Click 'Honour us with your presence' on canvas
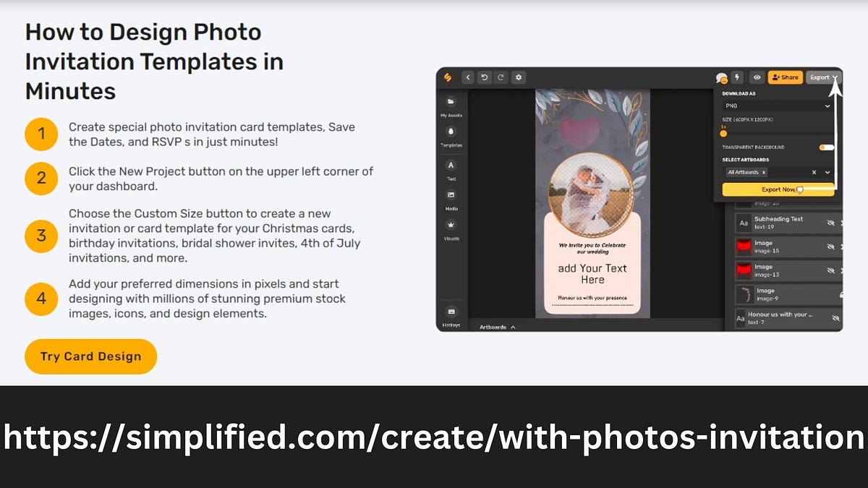The width and height of the screenshot is (868, 488). point(592,297)
